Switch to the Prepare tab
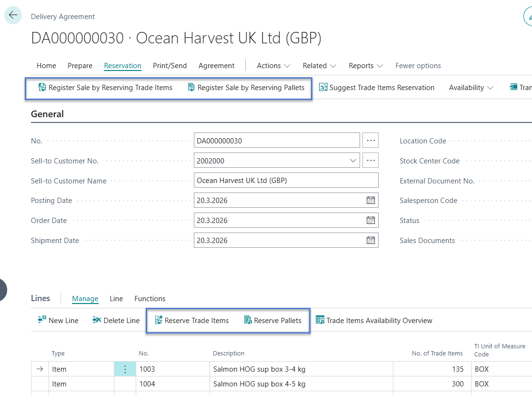532x395 pixels. point(80,66)
